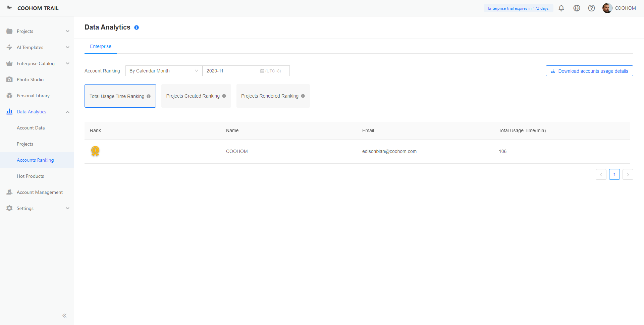Image resolution: width=644 pixels, height=325 pixels.
Task: Expand the Projects sidebar menu
Action: 37,31
